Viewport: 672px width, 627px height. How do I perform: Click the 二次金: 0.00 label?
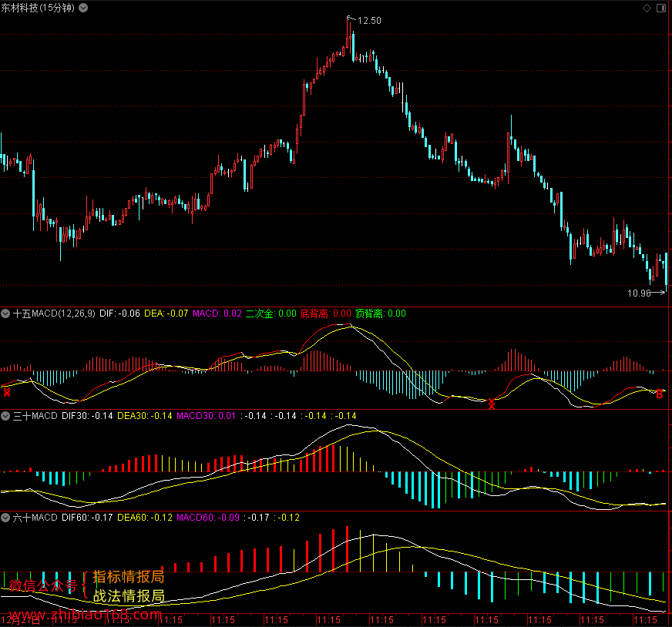270,313
